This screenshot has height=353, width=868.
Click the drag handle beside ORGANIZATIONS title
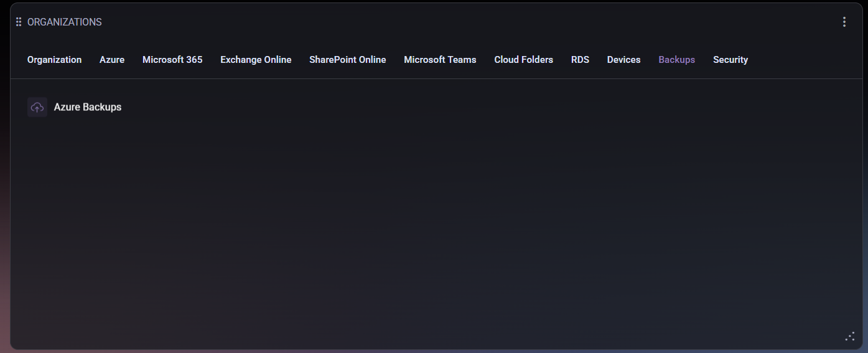coord(19,22)
